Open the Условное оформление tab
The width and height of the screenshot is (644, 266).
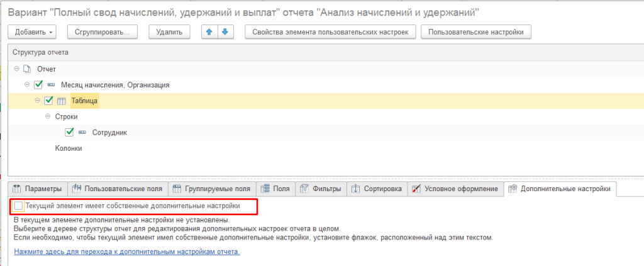coord(455,189)
